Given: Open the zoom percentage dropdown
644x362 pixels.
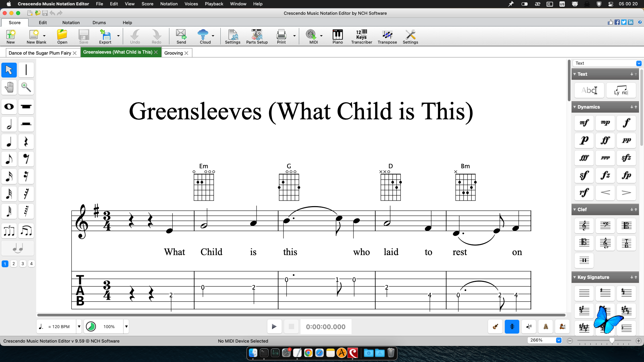Looking at the screenshot, I should pyautogui.click(x=558, y=340).
